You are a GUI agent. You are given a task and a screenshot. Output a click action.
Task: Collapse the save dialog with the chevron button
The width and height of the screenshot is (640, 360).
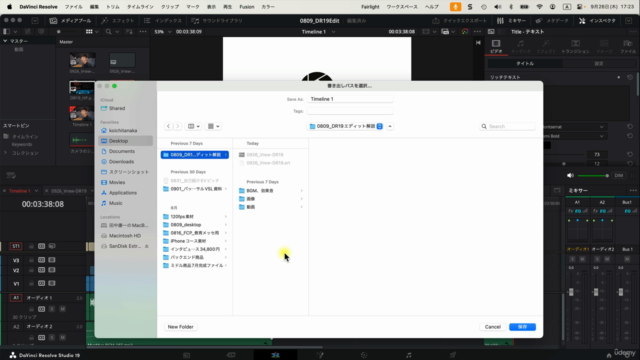tap(390, 126)
